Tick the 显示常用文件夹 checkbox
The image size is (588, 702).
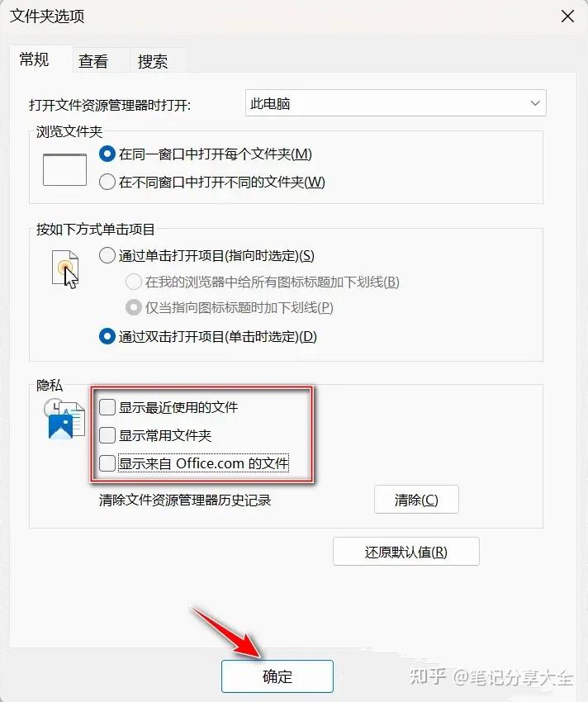[x=107, y=435]
